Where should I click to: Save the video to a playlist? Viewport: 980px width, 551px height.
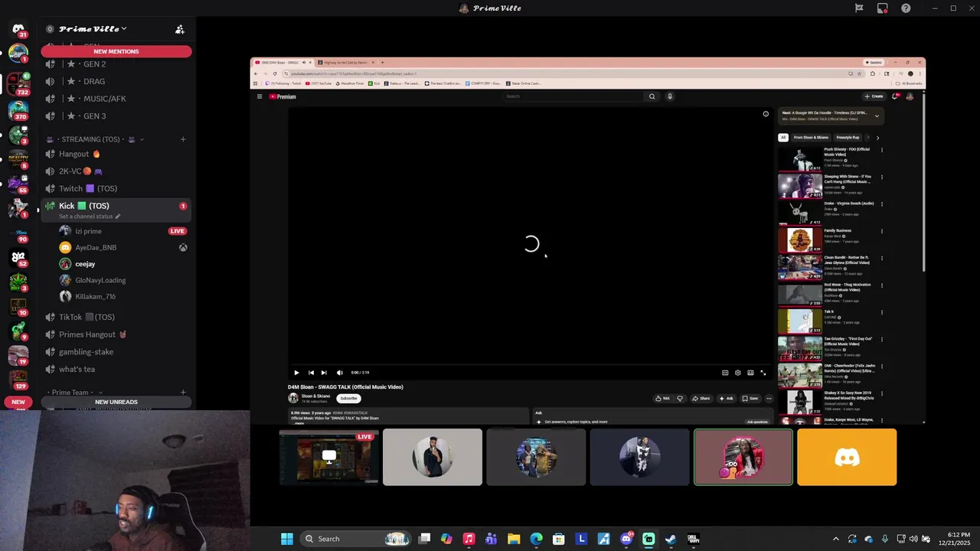tap(750, 398)
